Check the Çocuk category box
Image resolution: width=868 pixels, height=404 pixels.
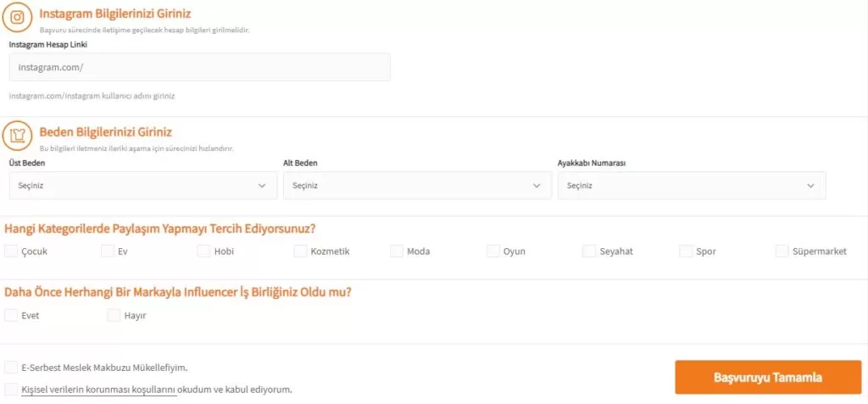pyautogui.click(x=11, y=251)
